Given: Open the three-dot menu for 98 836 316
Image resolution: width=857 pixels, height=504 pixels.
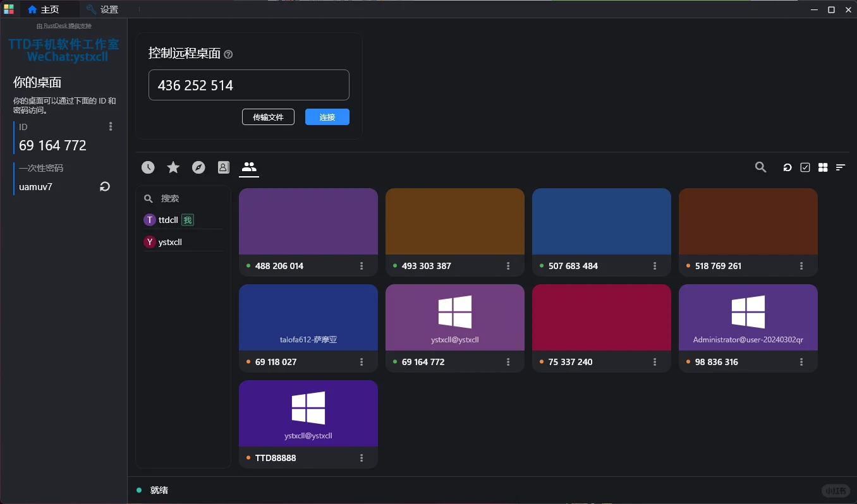Looking at the screenshot, I should [x=801, y=362].
